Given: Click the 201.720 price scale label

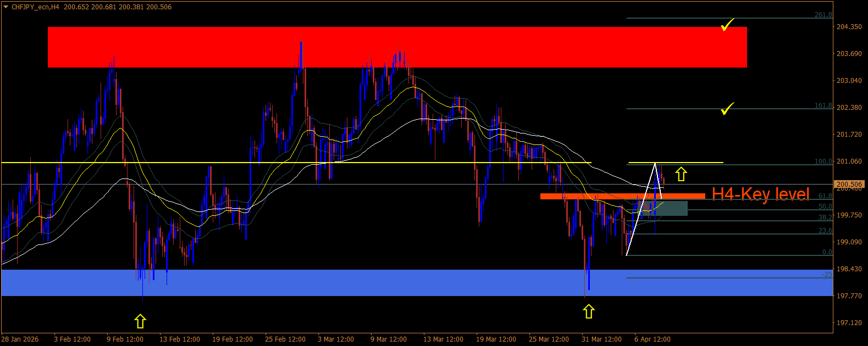Looking at the screenshot, I should pos(849,134).
